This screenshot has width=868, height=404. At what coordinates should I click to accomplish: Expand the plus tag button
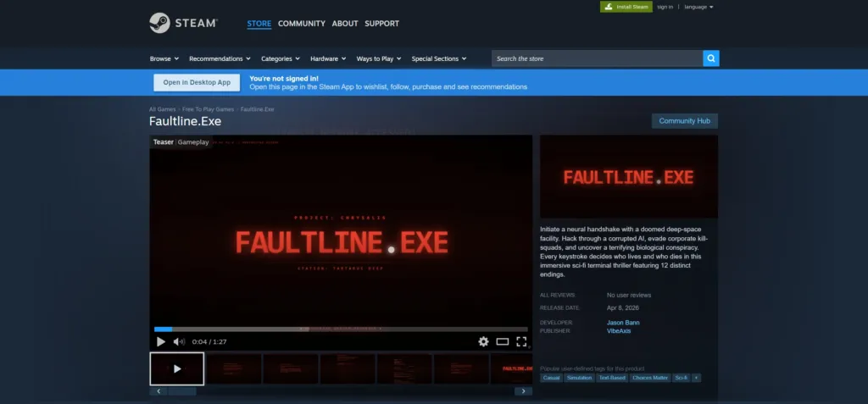point(697,378)
